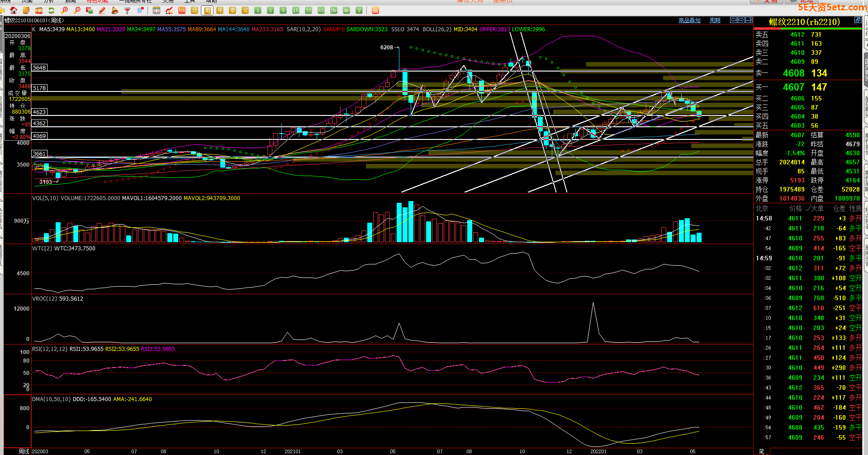Select the 5178 horizontal line label
Screen dimensions: 868x455
click(x=39, y=88)
